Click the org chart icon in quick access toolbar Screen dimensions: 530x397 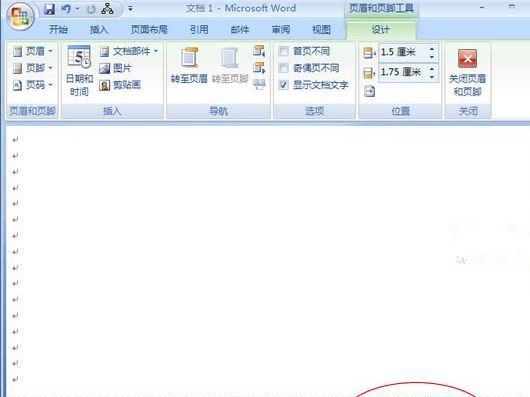tap(107, 9)
